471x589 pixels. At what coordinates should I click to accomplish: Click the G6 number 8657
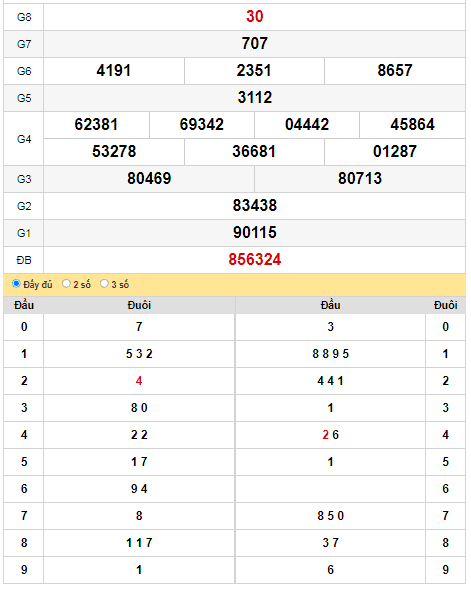tap(395, 71)
